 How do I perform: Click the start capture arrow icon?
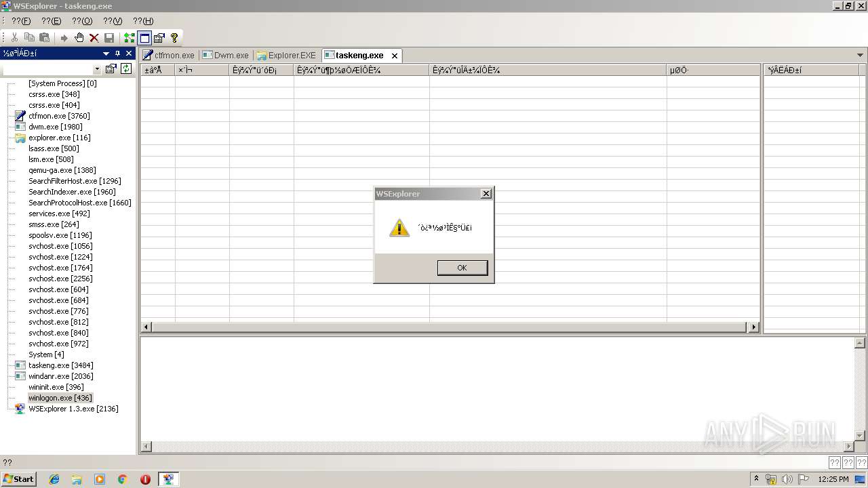pyautogui.click(x=64, y=38)
